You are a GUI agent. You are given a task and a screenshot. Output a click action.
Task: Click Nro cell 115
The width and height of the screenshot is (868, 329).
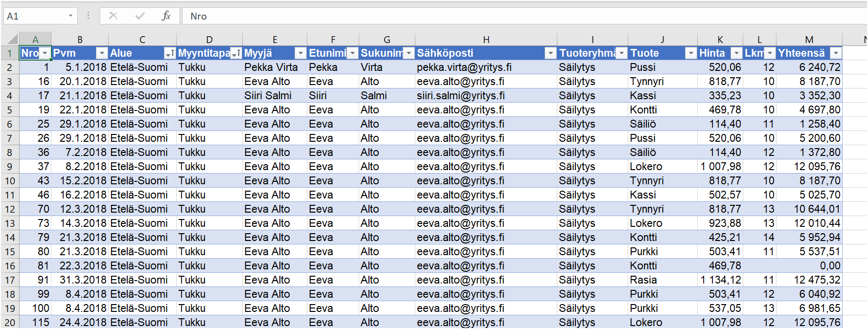(35, 323)
